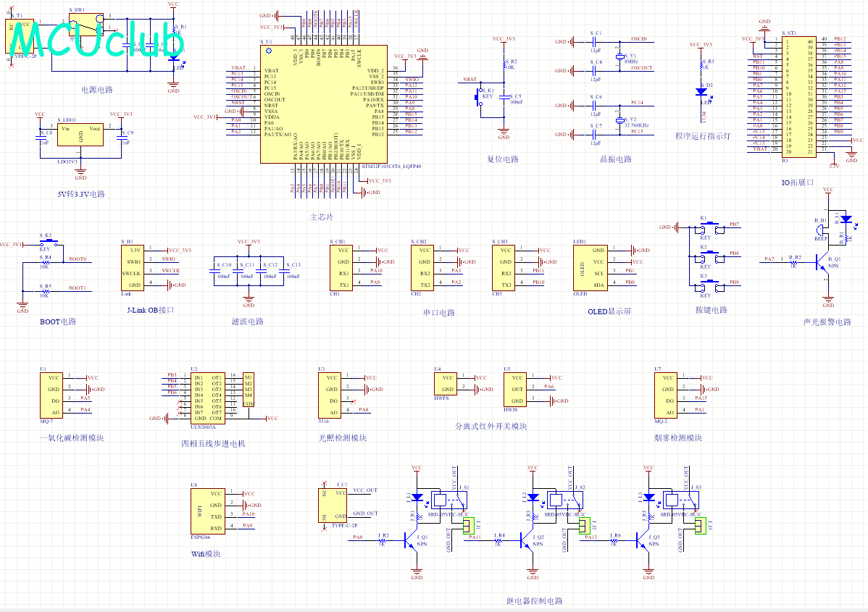Select the K1 push button connected to PB7
The height and width of the screenshot is (612, 868).
709,227
